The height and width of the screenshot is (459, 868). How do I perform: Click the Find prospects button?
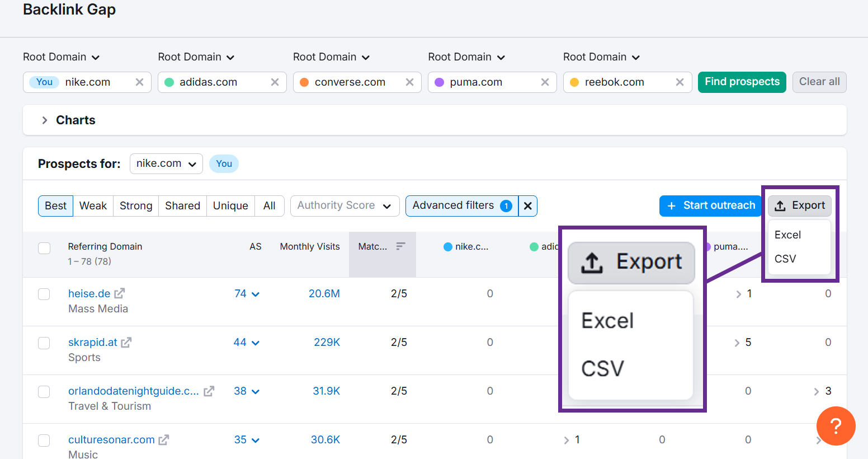click(x=742, y=82)
